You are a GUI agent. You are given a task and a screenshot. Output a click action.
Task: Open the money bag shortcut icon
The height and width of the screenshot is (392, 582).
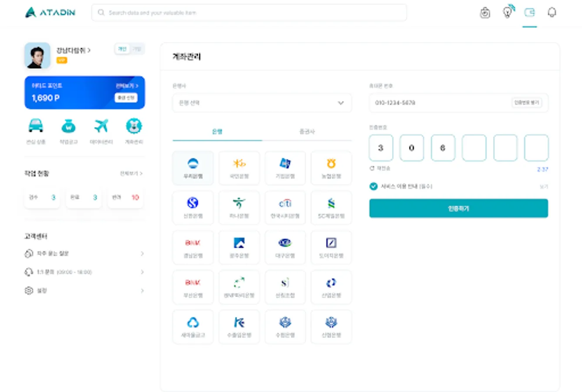pos(68,126)
